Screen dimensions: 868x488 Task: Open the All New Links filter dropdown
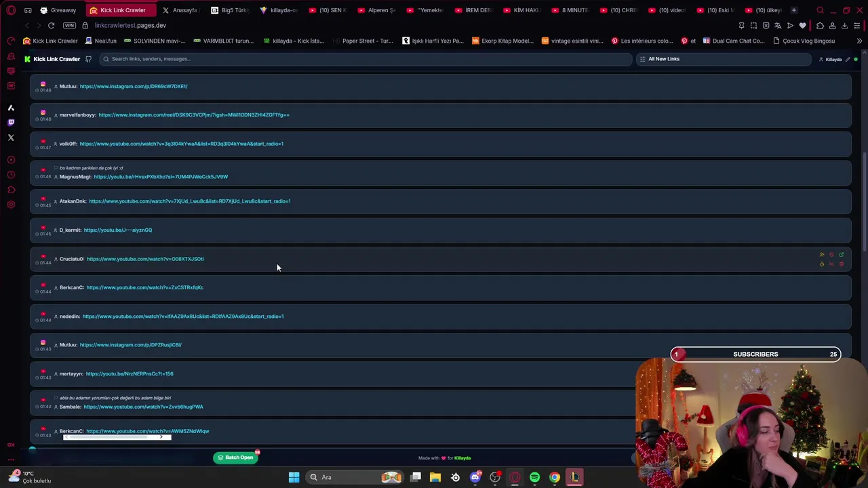723,59
